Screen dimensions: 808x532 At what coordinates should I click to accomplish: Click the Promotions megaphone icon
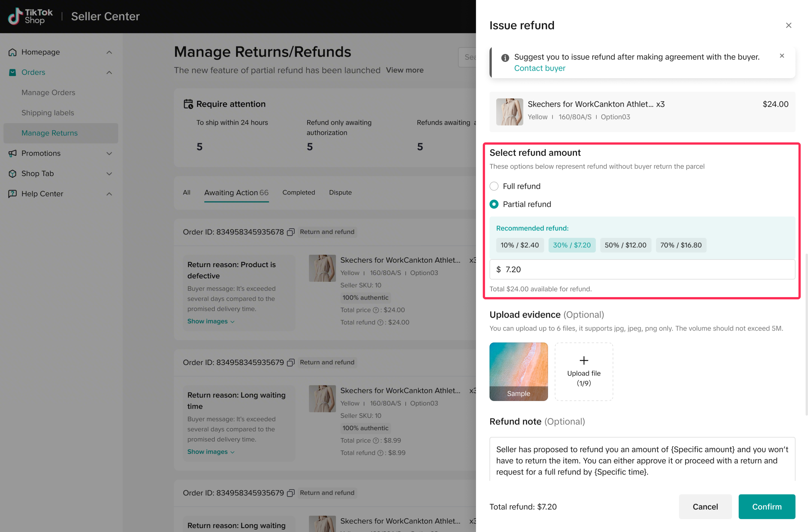(x=13, y=153)
